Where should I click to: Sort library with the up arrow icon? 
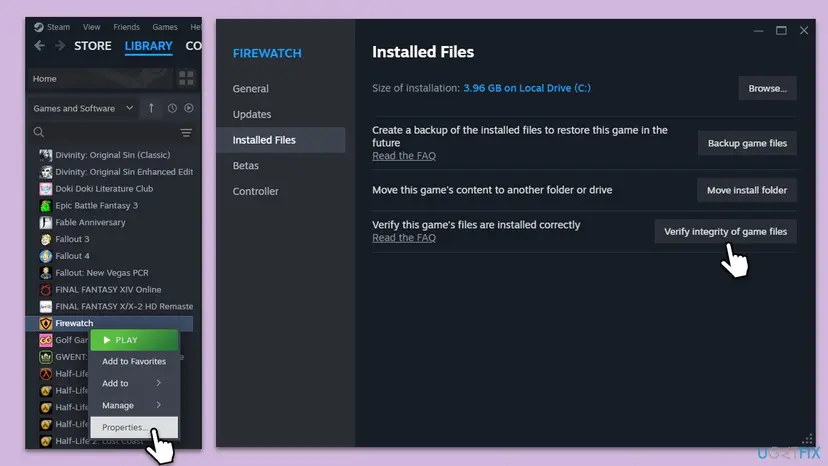click(x=152, y=108)
